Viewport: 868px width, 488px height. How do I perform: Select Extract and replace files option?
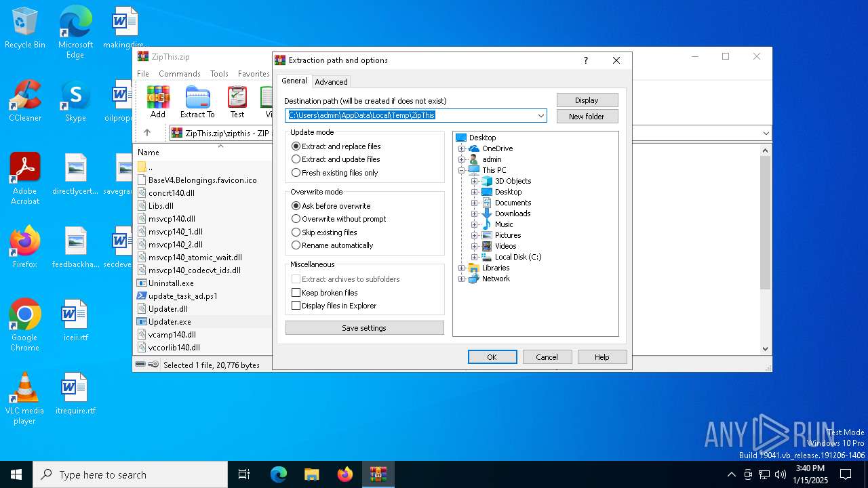click(x=336, y=146)
